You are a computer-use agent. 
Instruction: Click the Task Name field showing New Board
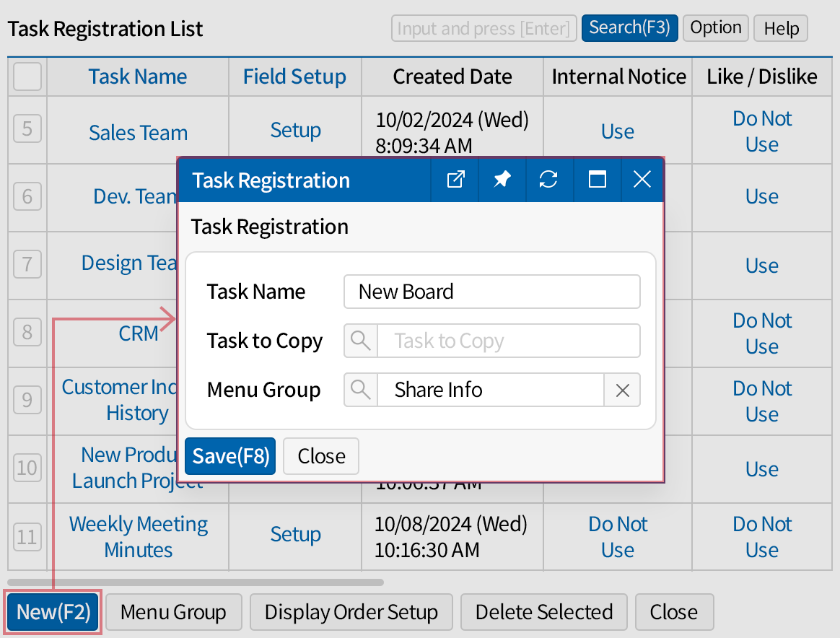click(491, 292)
